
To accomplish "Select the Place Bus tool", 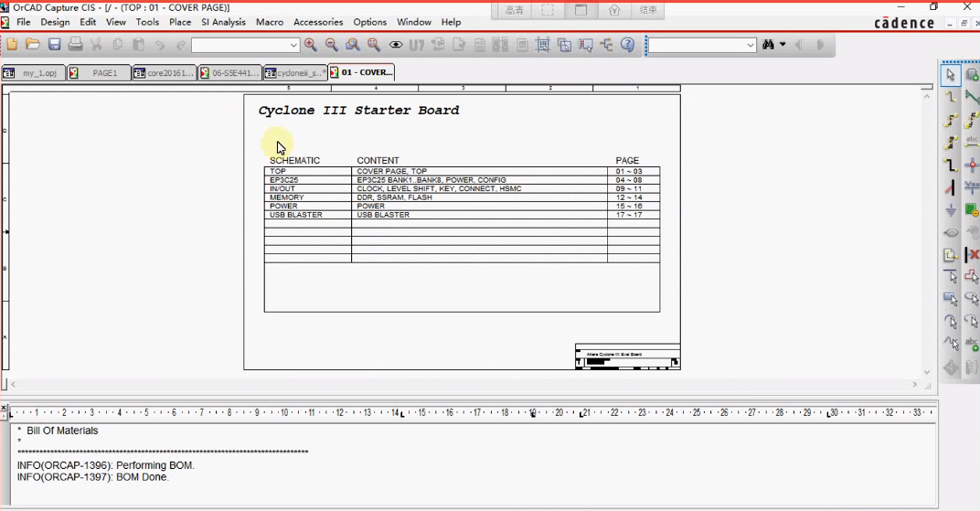I will 951,165.
